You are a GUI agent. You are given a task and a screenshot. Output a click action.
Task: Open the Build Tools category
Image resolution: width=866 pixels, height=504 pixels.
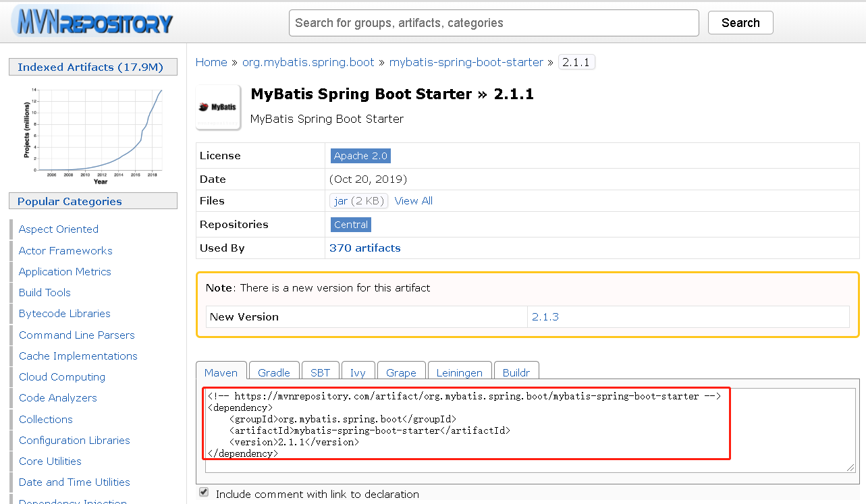click(45, 292)
